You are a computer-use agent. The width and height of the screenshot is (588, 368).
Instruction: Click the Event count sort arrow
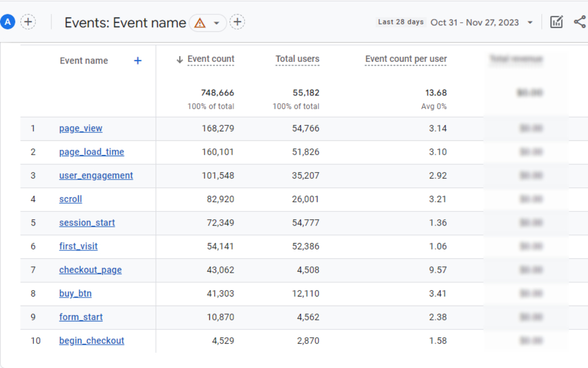180,60
